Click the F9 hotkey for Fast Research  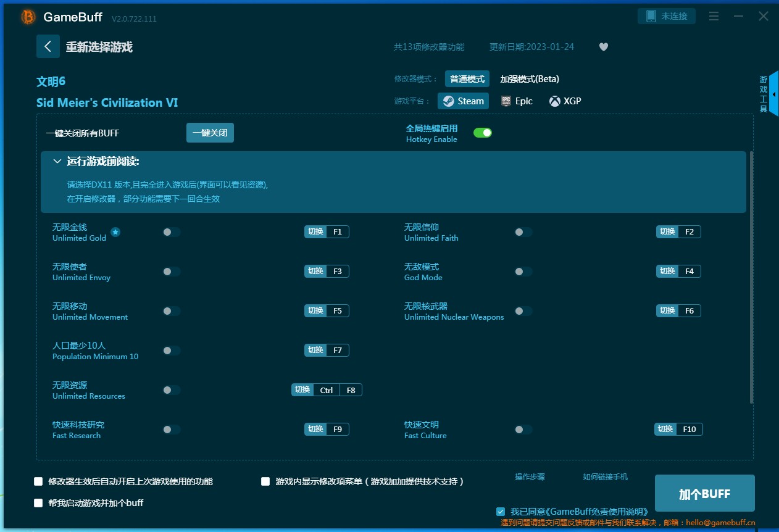(327, 430)
